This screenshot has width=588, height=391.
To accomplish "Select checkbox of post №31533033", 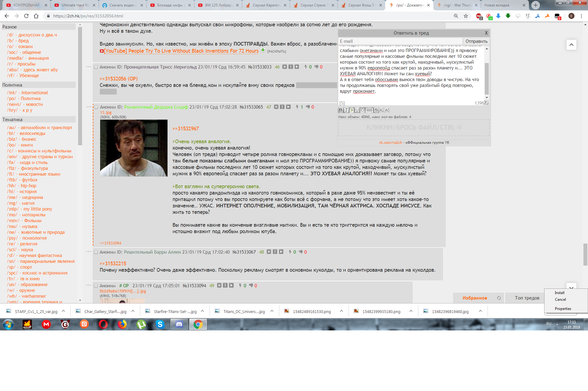I will click(x=96, y=67).
